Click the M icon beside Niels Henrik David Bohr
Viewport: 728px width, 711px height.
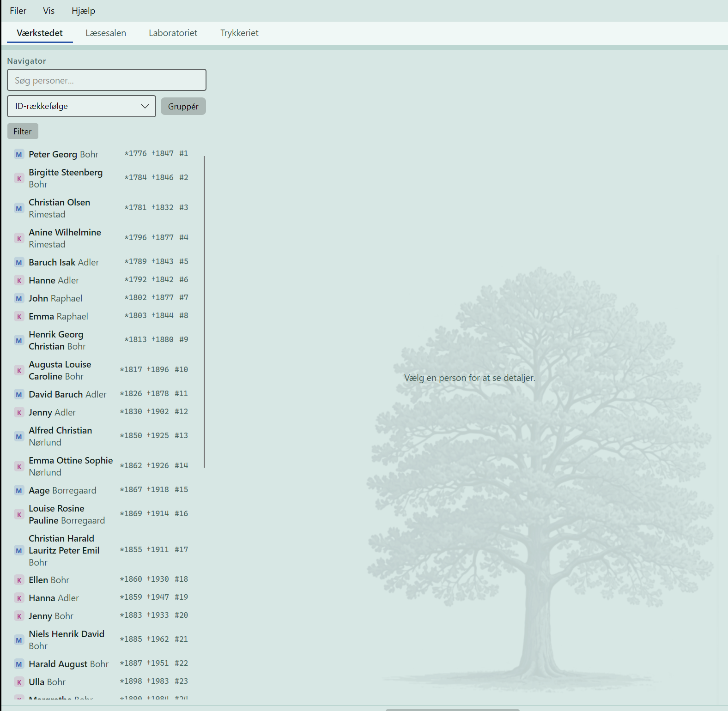tap(19, 640)
